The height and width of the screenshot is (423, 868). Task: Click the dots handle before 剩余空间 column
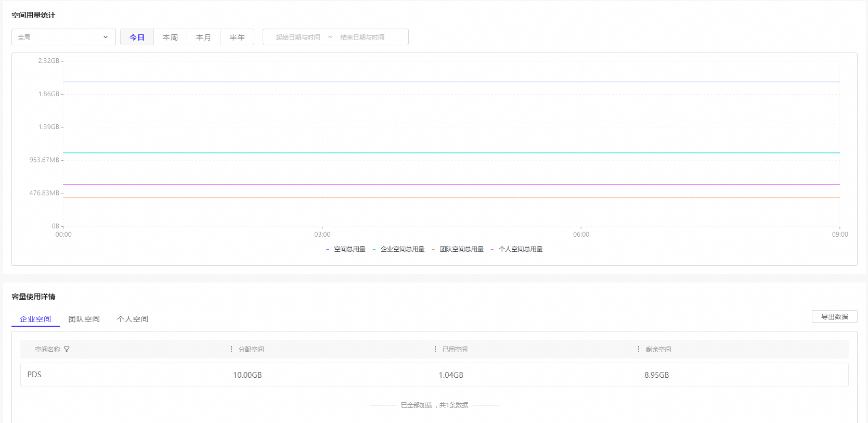(x=639, y=349)
